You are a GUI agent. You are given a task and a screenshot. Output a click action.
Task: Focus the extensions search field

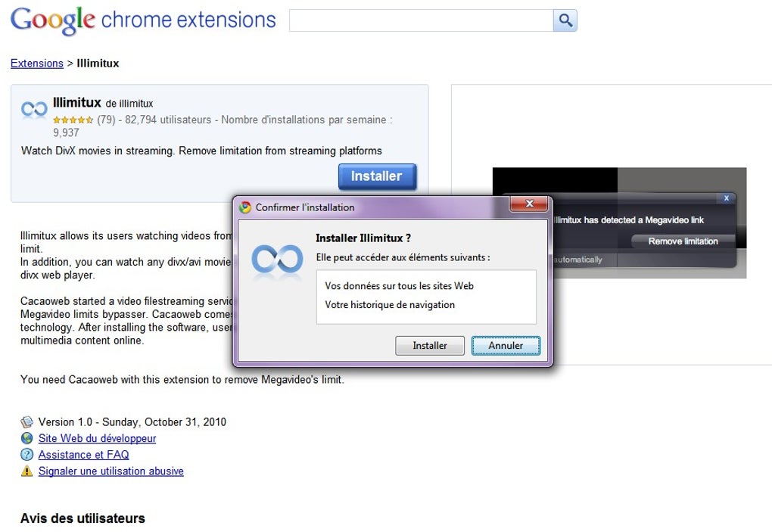click(421, 20)
